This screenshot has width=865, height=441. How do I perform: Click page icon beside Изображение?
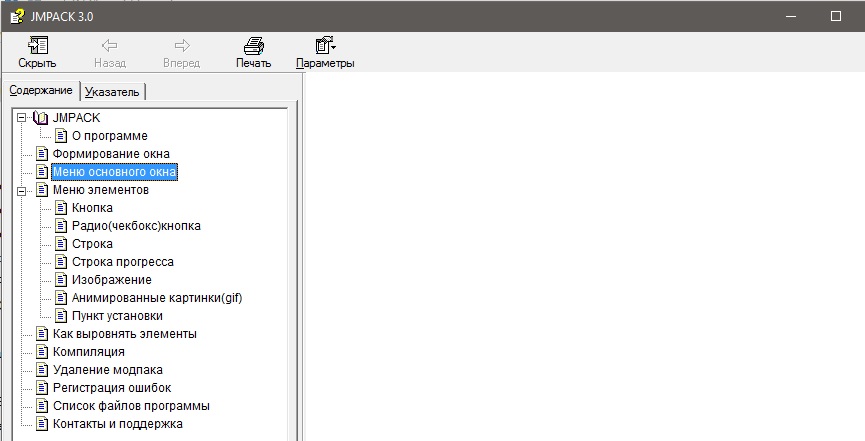[x=61, y=280]
